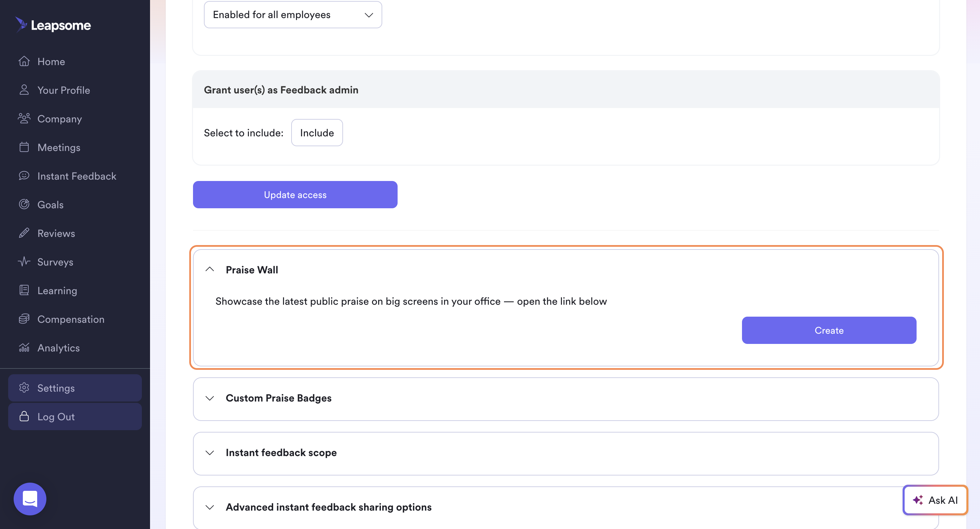Viewport: 980px width, 529px height.
Task: Click the Company people icon
Action: coord(24,118)
